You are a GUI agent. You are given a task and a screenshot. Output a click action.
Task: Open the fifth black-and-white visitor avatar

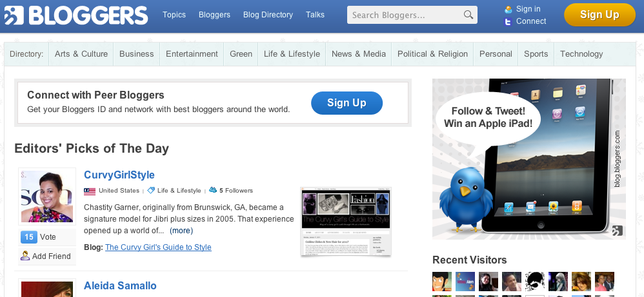pyautogui.click(x=535, y=282)
